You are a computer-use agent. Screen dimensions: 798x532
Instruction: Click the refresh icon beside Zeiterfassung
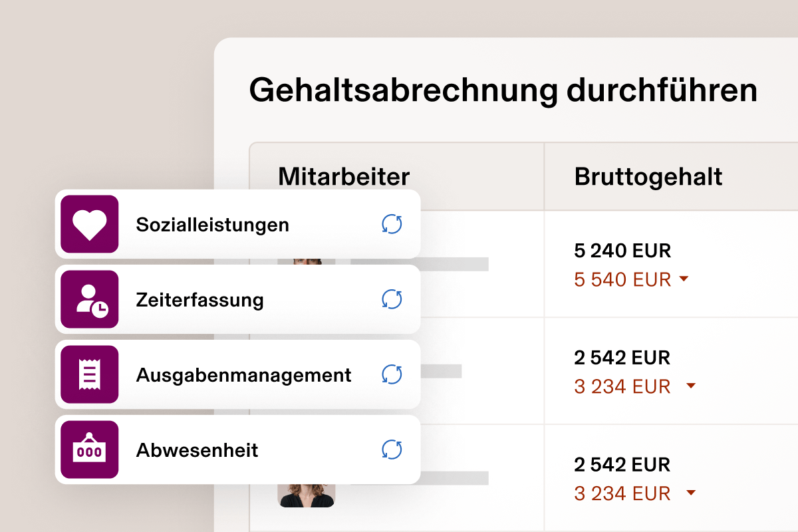[x=392, y=299]
